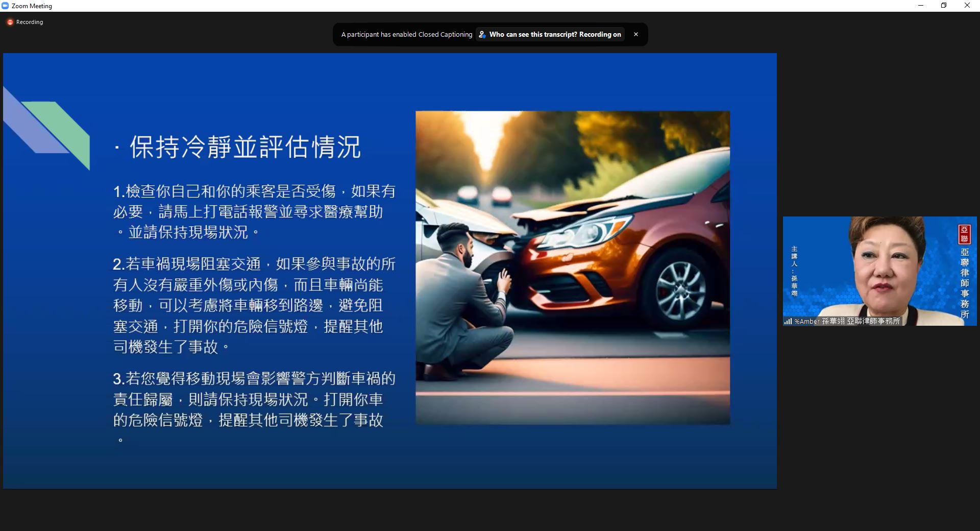This screenshot has height=531, width=980.
Task: Click slide point 1 about checking passengers
Action: [254, 211]
